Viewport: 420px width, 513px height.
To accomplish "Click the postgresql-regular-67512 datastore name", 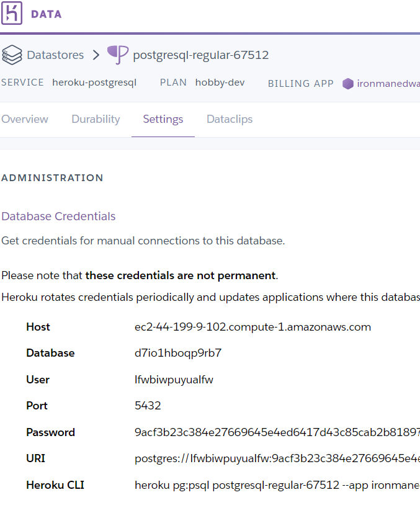I will [x=201, y=55].
